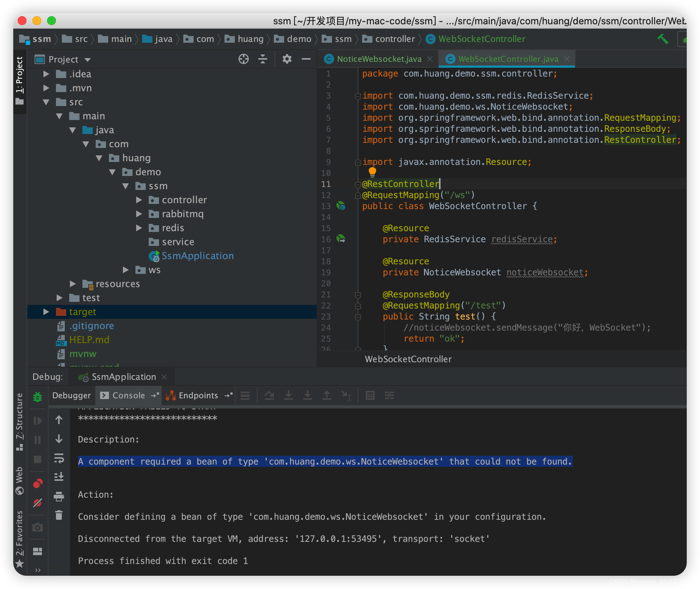Screen dimensions: 700x589
Task: Open the View Breakpoints dialog
Action: click(x=38, y=483)
